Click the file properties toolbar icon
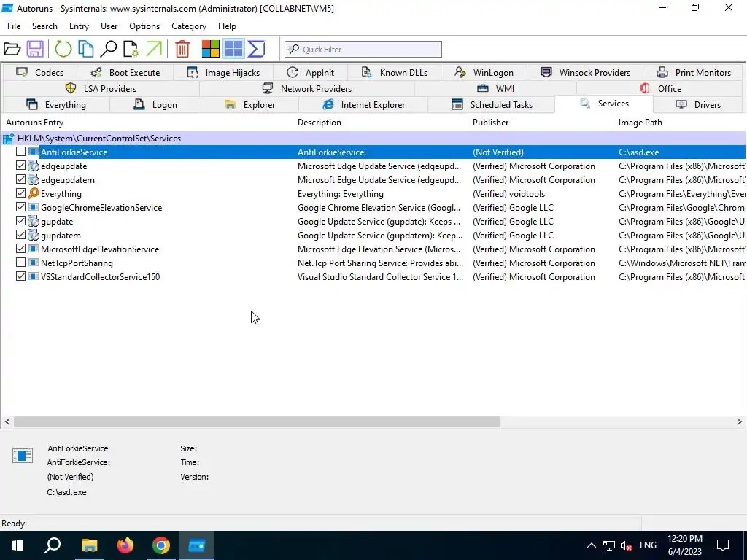The image size is (747, 560). (x=131, y=49)
